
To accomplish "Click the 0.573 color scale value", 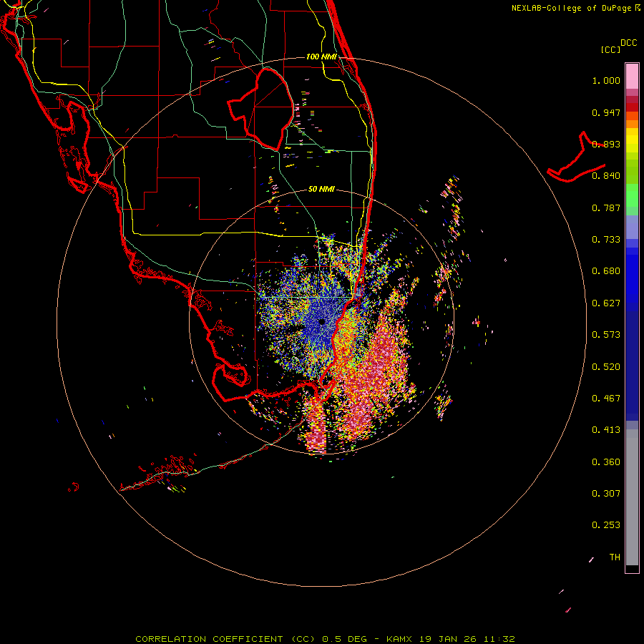I will (x=606, y=335).
